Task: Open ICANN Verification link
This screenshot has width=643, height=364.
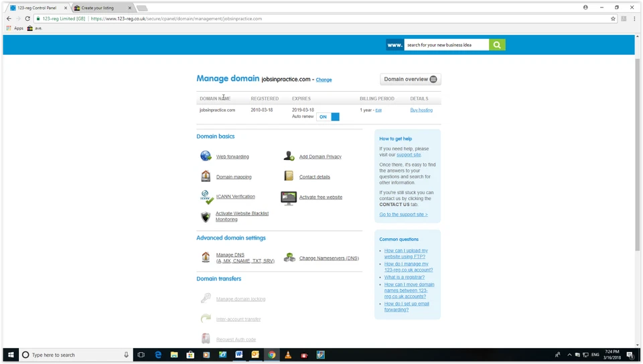Action: pyautogui.click(x=235, y=197)
